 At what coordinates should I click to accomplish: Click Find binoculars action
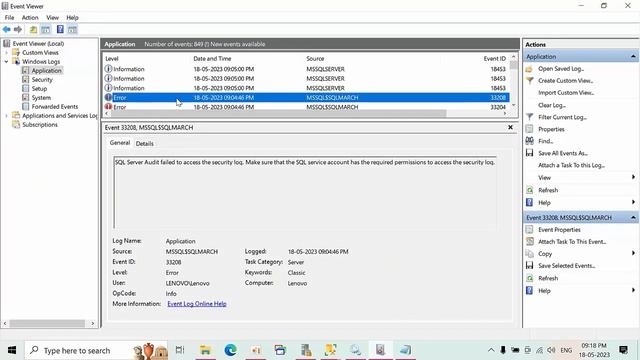[x=545, y=141]
